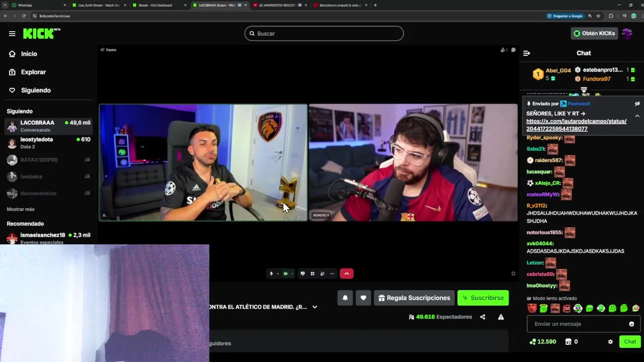Insert the first red face emote
This screenshot has width=644, height=362.
pyautogui.click(x=532, y=308)
